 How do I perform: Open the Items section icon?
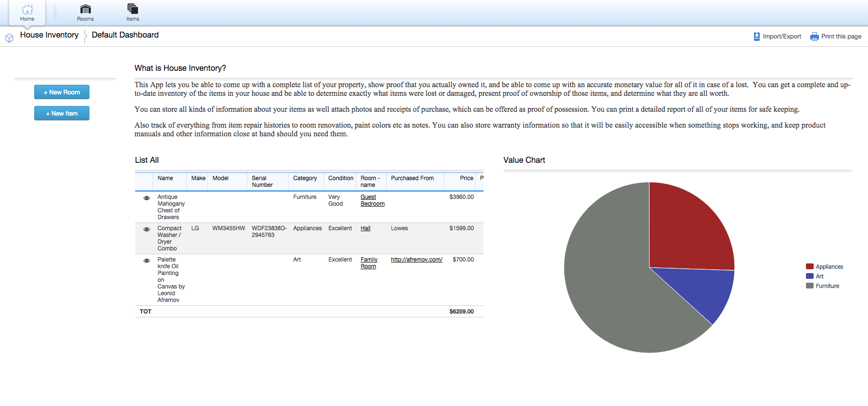(x=133, y=9)
